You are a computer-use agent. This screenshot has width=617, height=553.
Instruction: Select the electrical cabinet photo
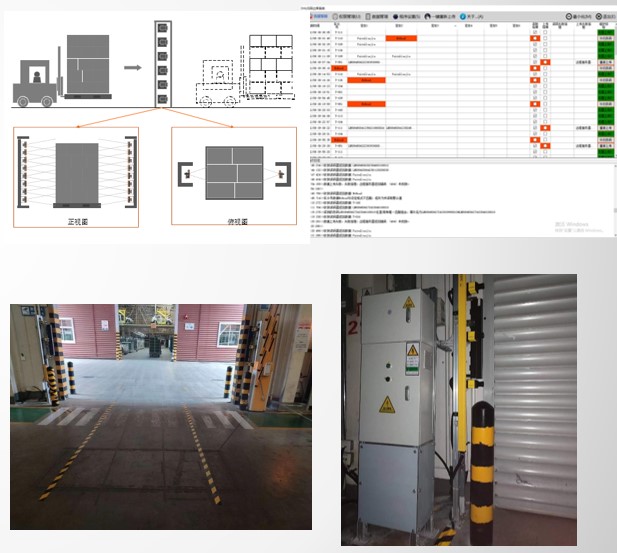coord(459,410)
